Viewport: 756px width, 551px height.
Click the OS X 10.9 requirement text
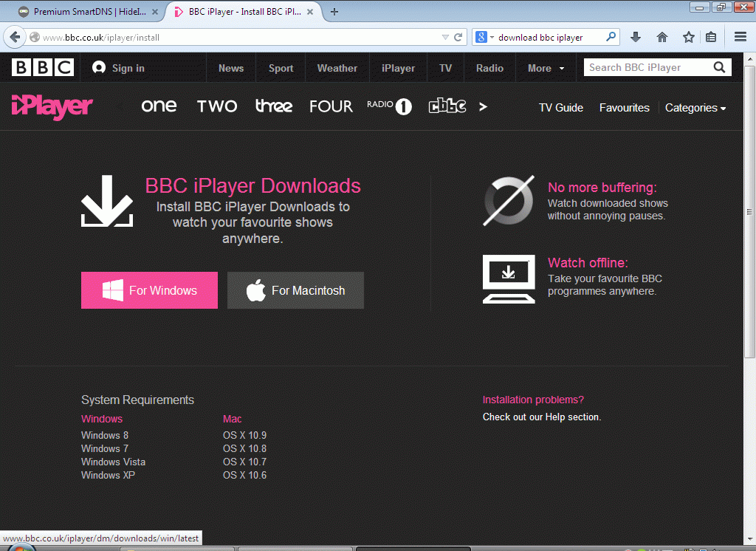tap(244, 435)
